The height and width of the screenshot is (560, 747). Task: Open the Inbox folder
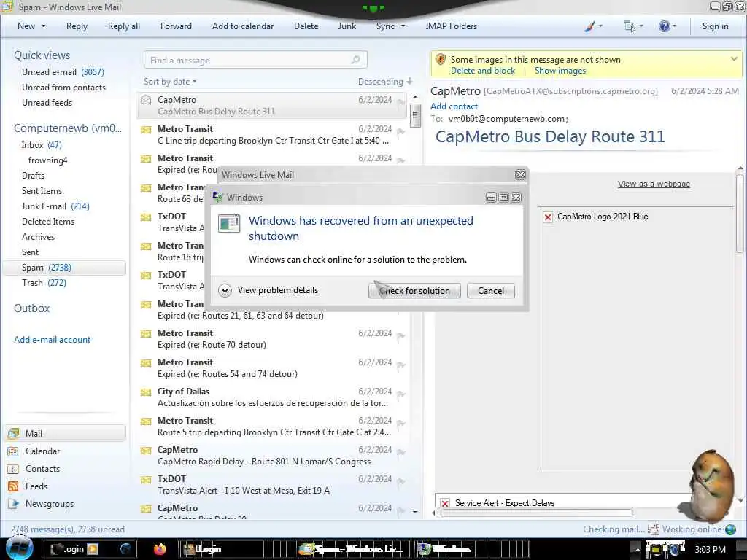point(42,145)
